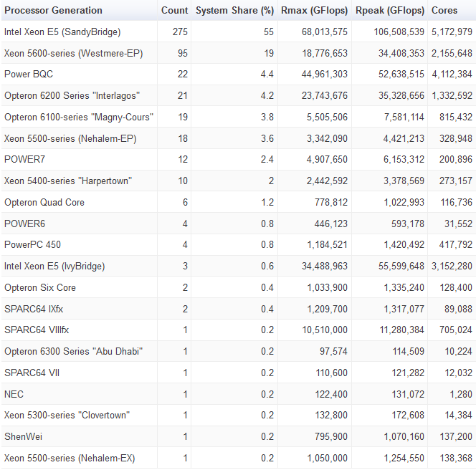The image size is (476, 470).
Task: Click the SPARC64 IXfx processor name
Action: pos(34,310)
